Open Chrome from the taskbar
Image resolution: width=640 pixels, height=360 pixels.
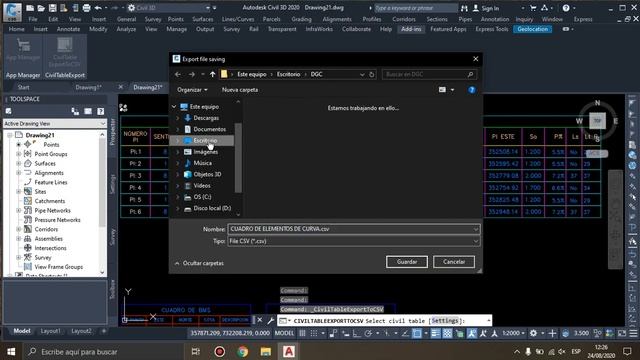(x=242, y=351)
